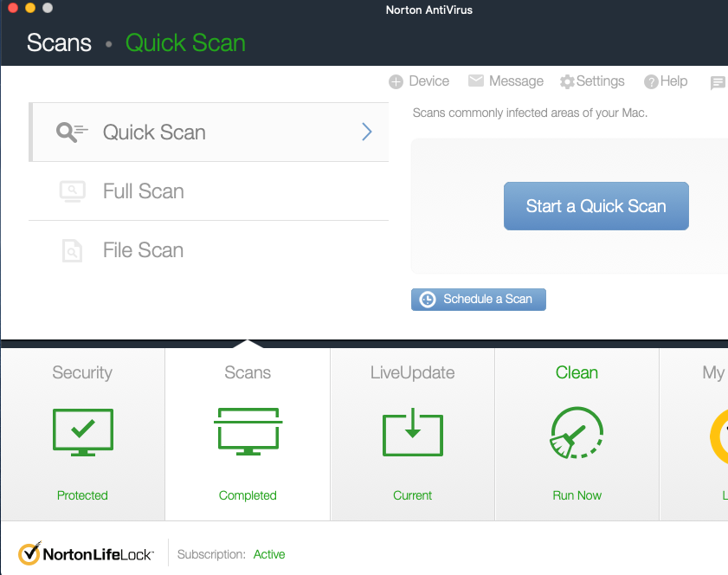Viewport: 728px width, 575px height.
Task: Click the Message envelope icon
Action: click(476, 81)
